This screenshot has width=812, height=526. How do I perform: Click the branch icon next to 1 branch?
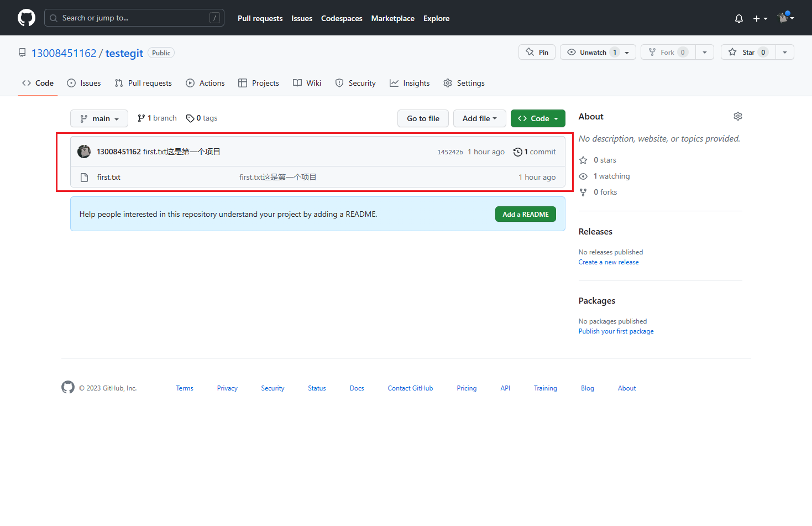click(x=142, y=118)
